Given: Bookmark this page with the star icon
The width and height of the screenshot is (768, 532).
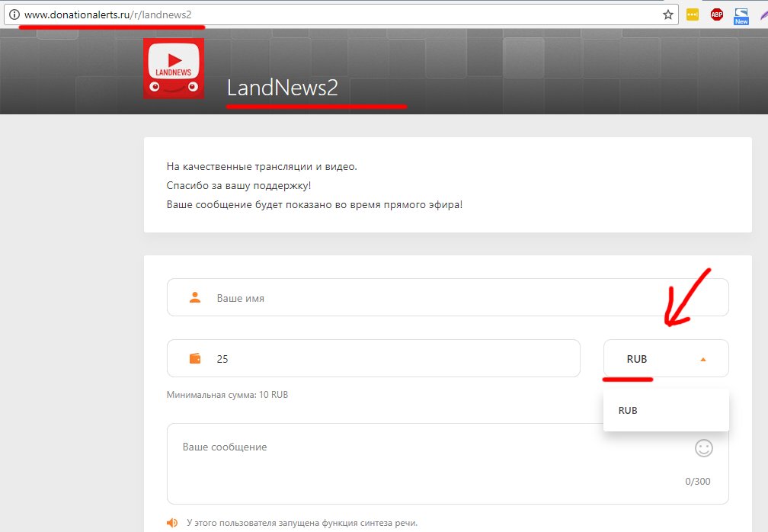Looking at the screenshot, I should [x=667, y=14].
